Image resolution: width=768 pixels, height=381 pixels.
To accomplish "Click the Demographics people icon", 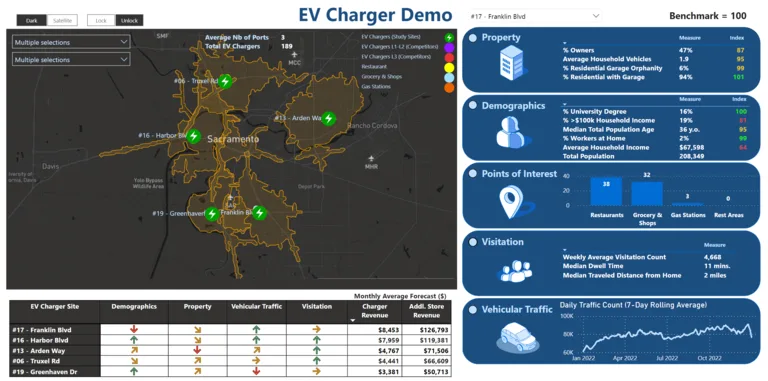I will click(x=511, y=132).
